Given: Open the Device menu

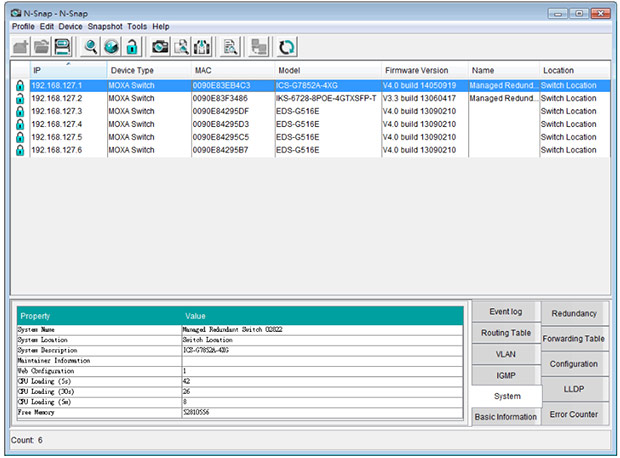Looking at the screenshot, I should (x=70, y=26).
